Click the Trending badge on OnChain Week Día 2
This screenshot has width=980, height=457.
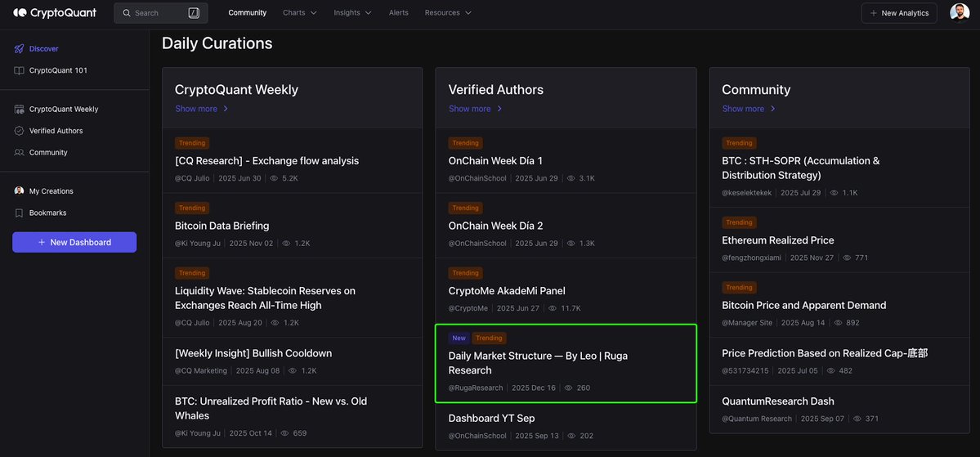pos(466,208)
